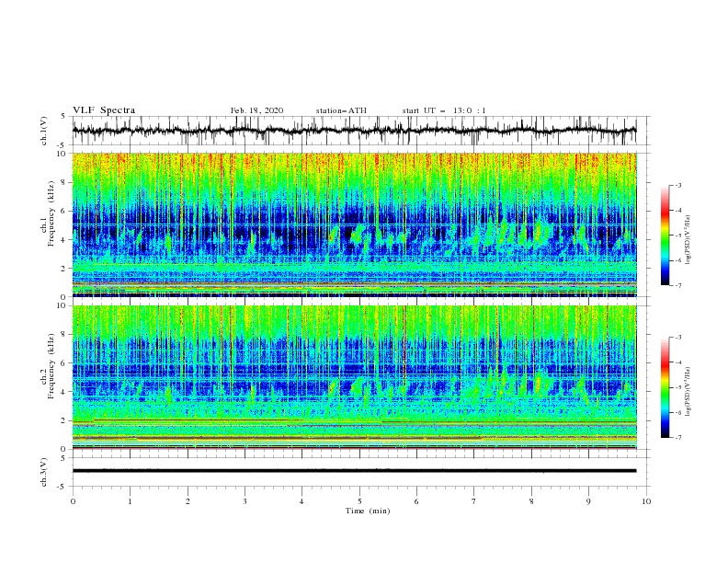Click the time axis tick "2"
Image resolution: width=728 pixels, height=563 pixels.
188,501
